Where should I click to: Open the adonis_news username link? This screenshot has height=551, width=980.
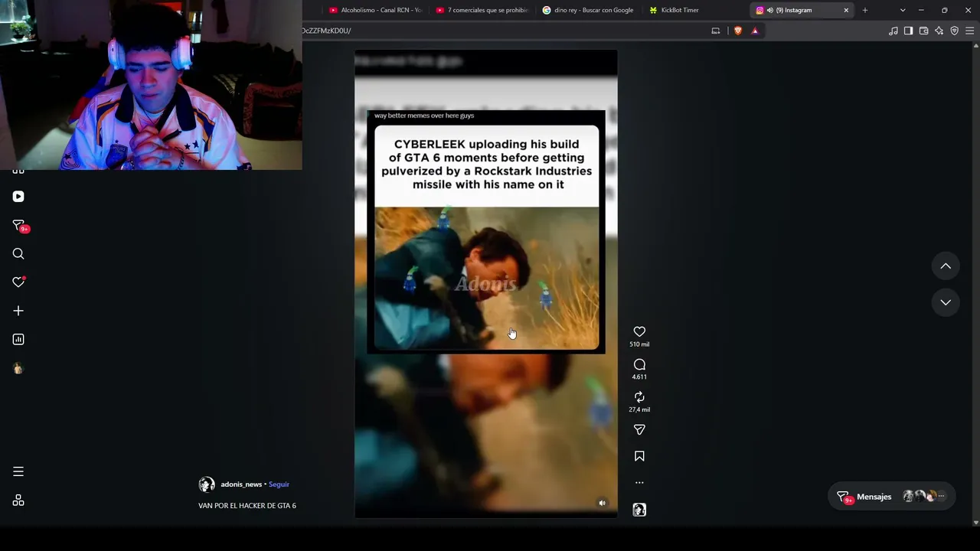click(x=241, y=484)
